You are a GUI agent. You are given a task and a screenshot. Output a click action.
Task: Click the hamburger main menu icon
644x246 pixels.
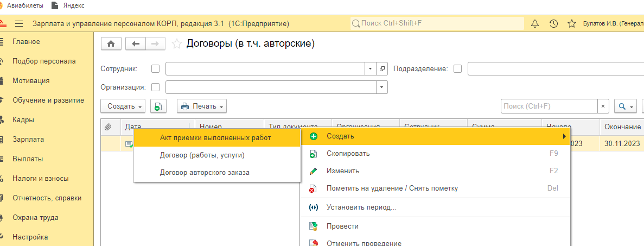tap(19, 24)
